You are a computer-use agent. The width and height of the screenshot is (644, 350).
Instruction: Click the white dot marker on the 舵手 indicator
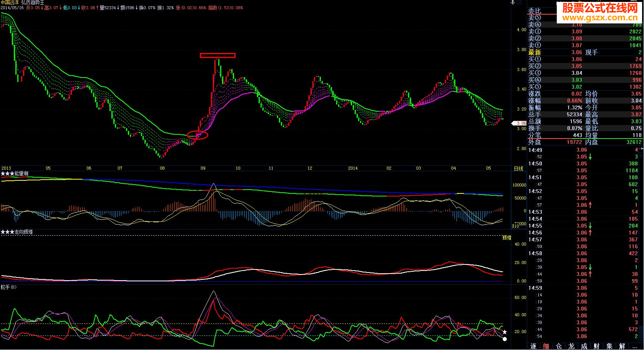coord(505,339)
